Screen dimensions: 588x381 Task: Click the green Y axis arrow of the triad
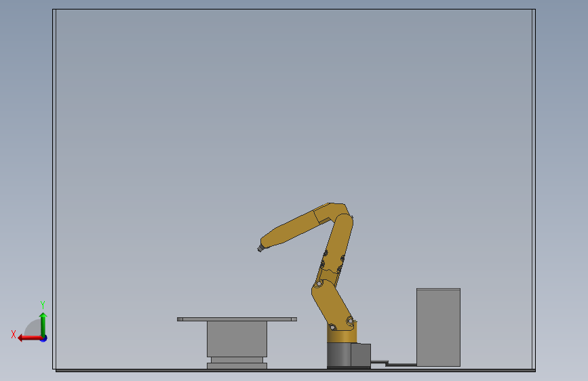(x=43, y=324)
